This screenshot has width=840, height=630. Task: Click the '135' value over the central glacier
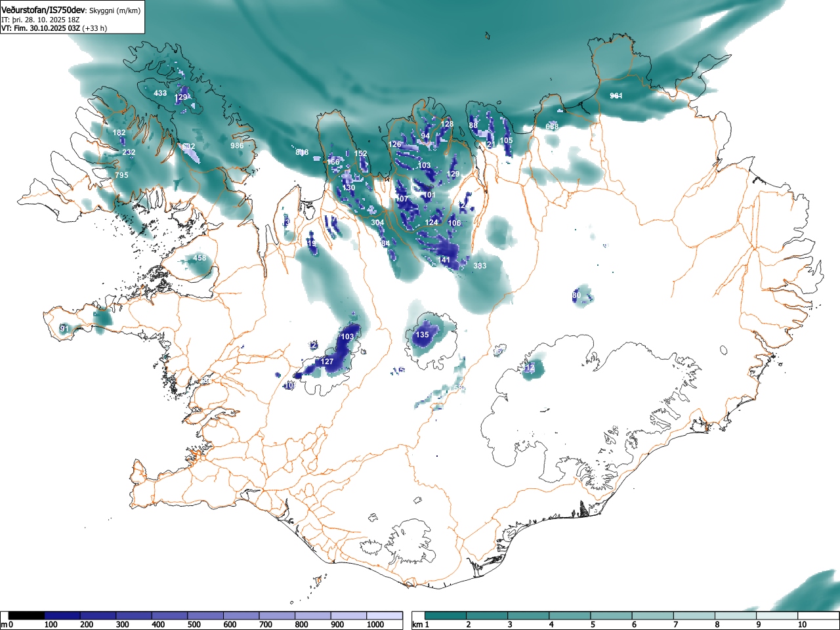[x=422, y=335]
